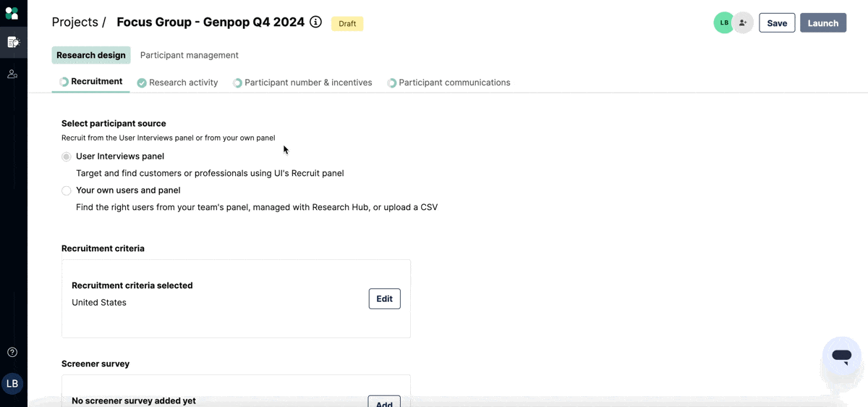Edit the recruitment criteria
This screenshot has height=407, width=868.
point(384,298)
